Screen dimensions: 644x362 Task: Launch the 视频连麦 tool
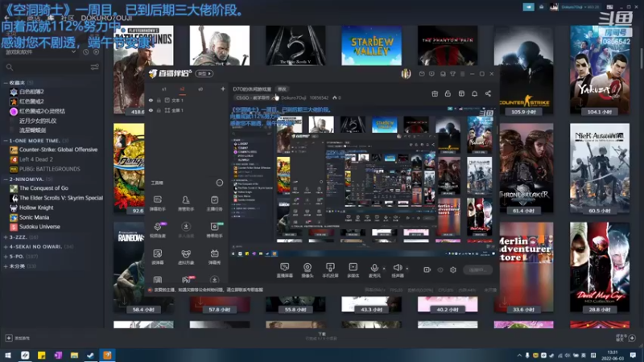[158, 230]
